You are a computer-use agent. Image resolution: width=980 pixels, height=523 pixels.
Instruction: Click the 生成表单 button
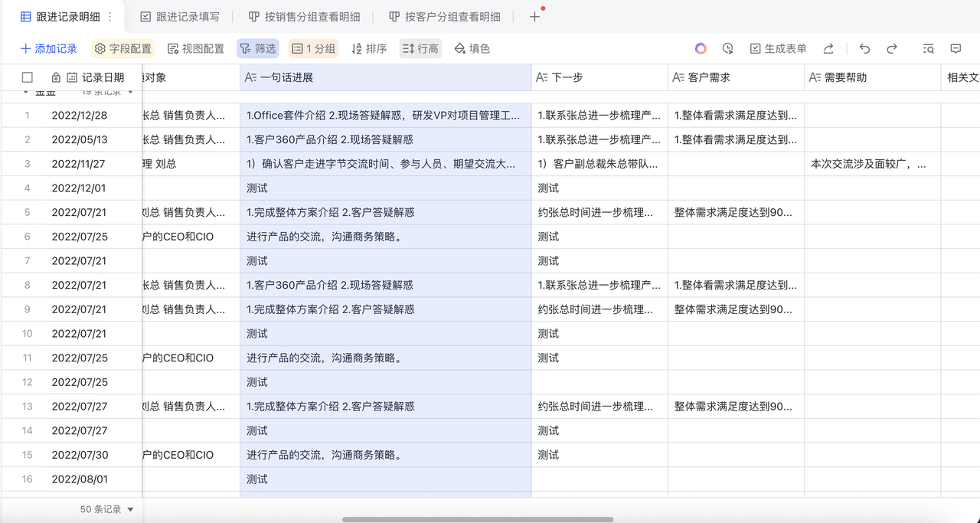778,48
